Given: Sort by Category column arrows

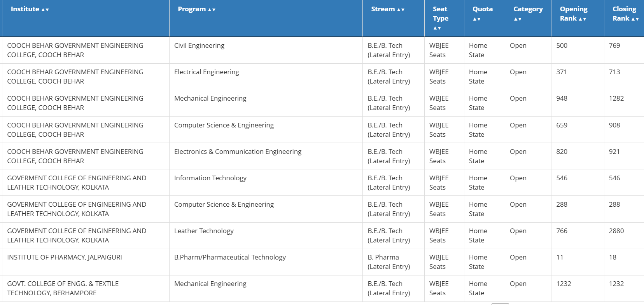Looking at the screenshot, I should [518, 19].
